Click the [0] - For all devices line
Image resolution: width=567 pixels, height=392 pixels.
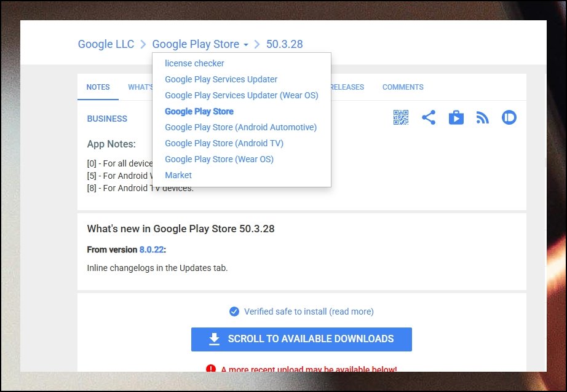(120, 163)
